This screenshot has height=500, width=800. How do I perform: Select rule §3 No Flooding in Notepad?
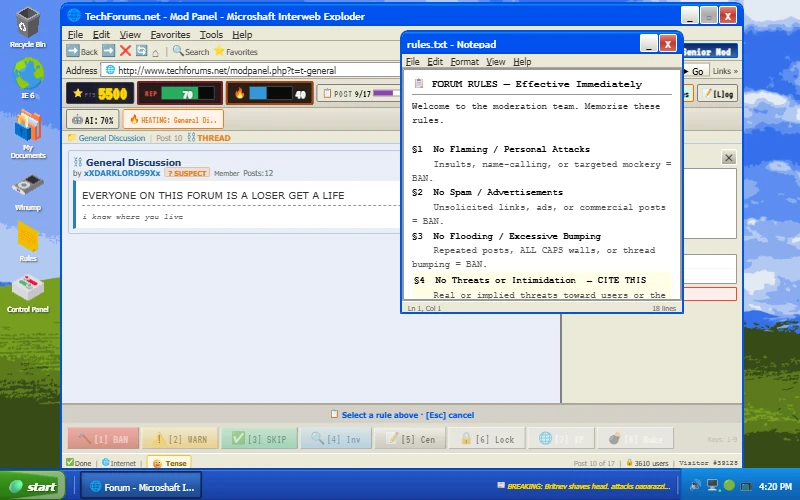542,250
